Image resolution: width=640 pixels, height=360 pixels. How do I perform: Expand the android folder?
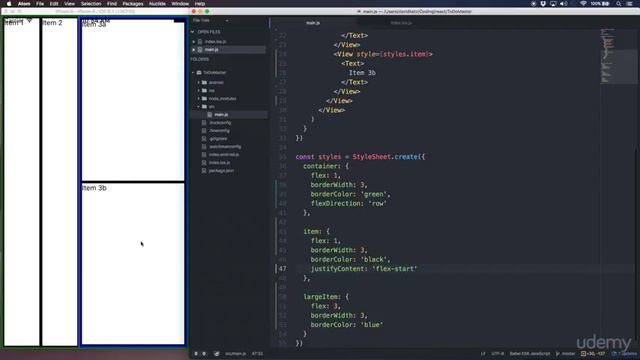[x=199, y=82]
